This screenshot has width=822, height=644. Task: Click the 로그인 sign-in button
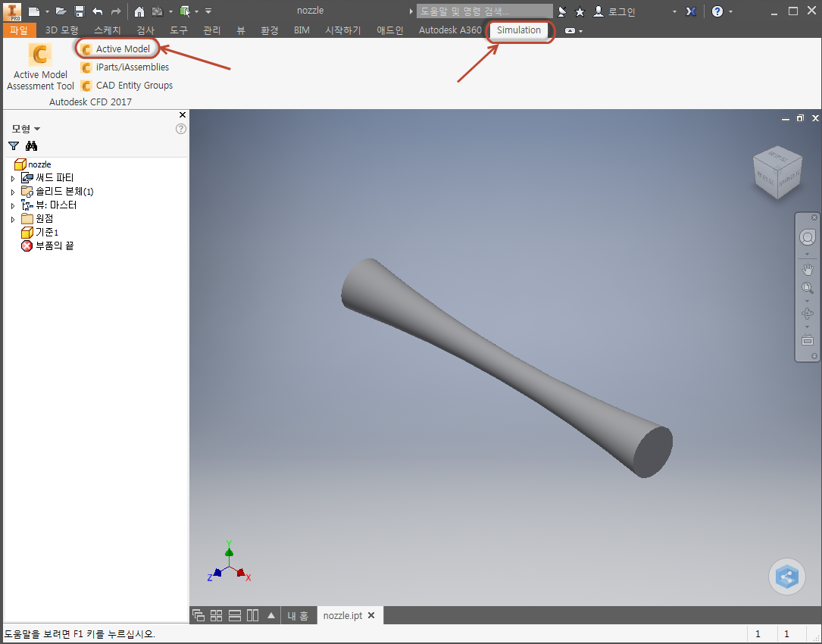point(614,11)
